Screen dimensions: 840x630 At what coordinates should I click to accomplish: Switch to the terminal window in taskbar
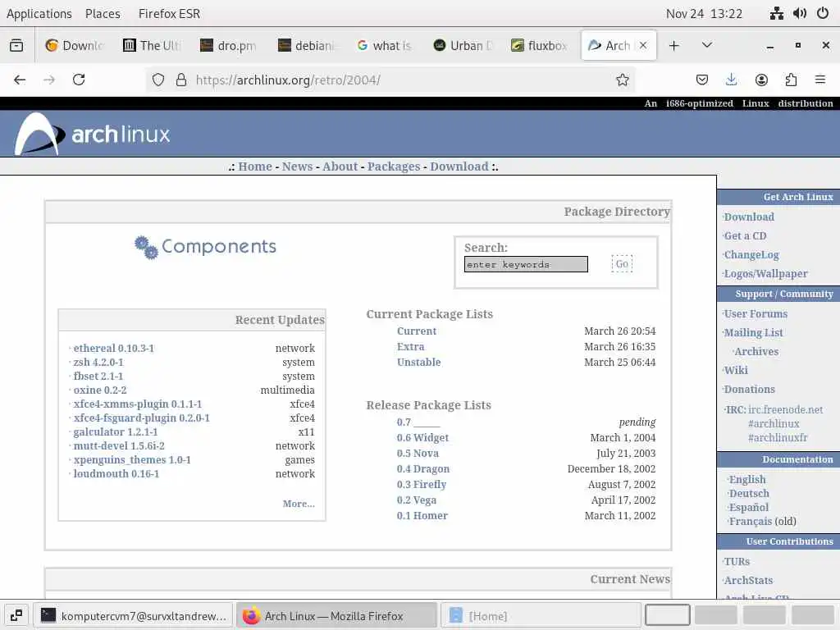click(x=133, y=615)
